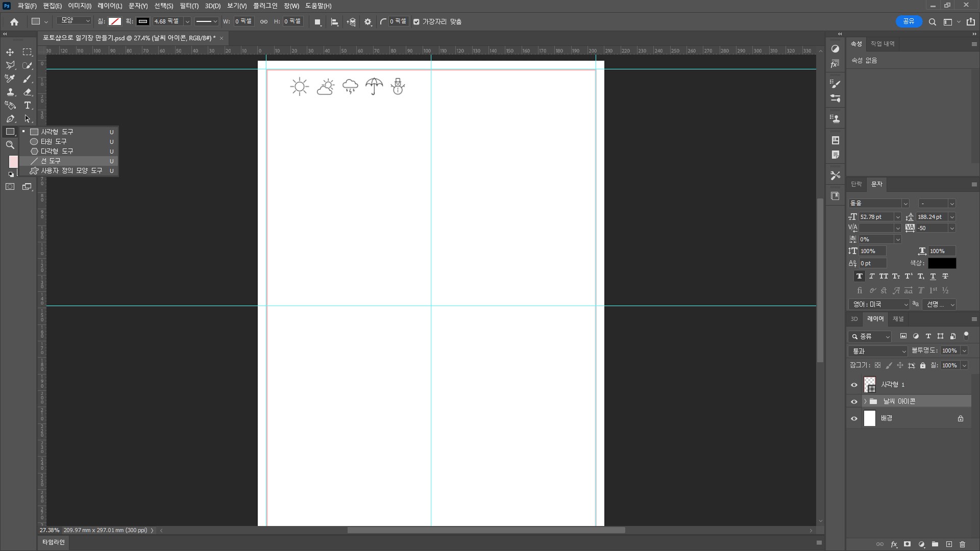980x551 pixels.
Task: Toggle the 가장자리 맞춤 checkbox
Action: coord(416,22)
